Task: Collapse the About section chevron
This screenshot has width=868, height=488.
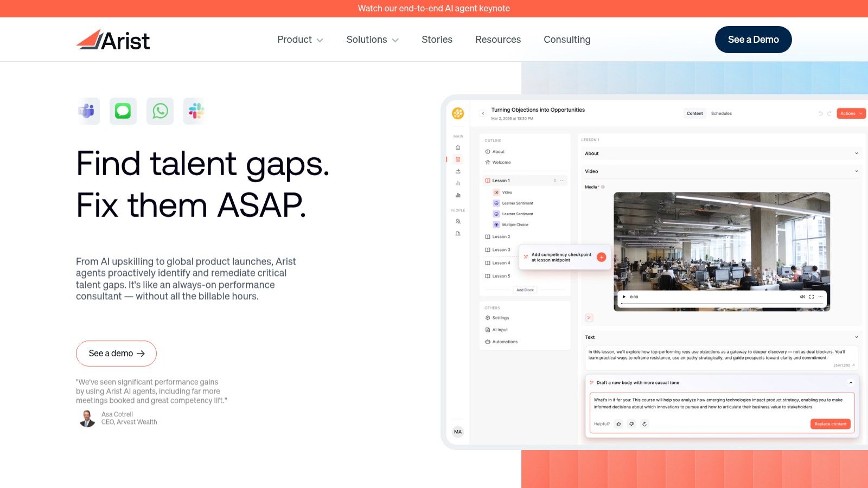Action: (x=857, y=153)
